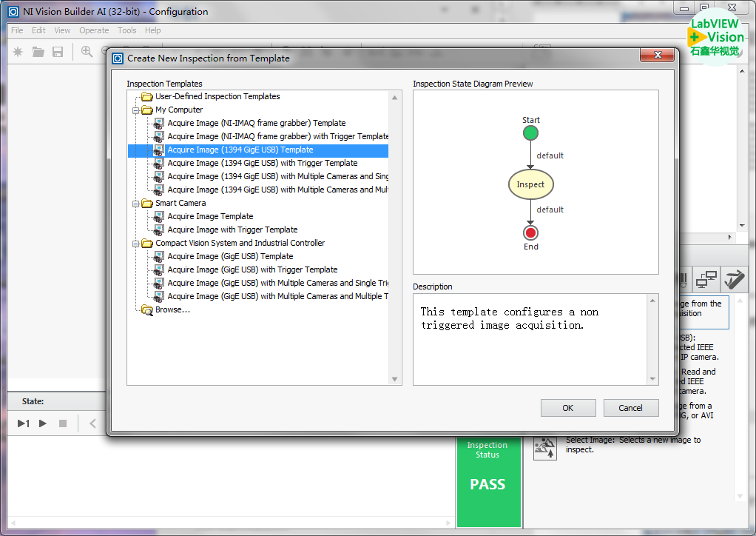Collapse the My Computer folder node
This screenshot has height=536, width=756.
136,110
